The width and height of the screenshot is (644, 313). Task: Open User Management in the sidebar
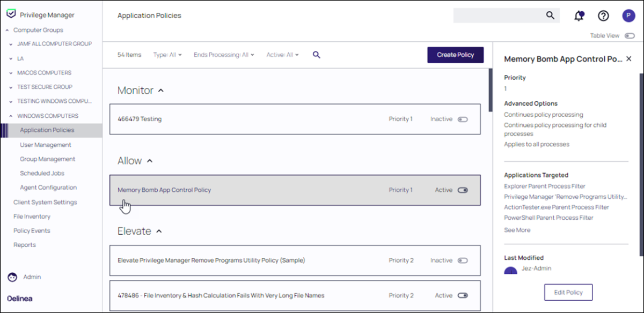[x=46, y=145]
